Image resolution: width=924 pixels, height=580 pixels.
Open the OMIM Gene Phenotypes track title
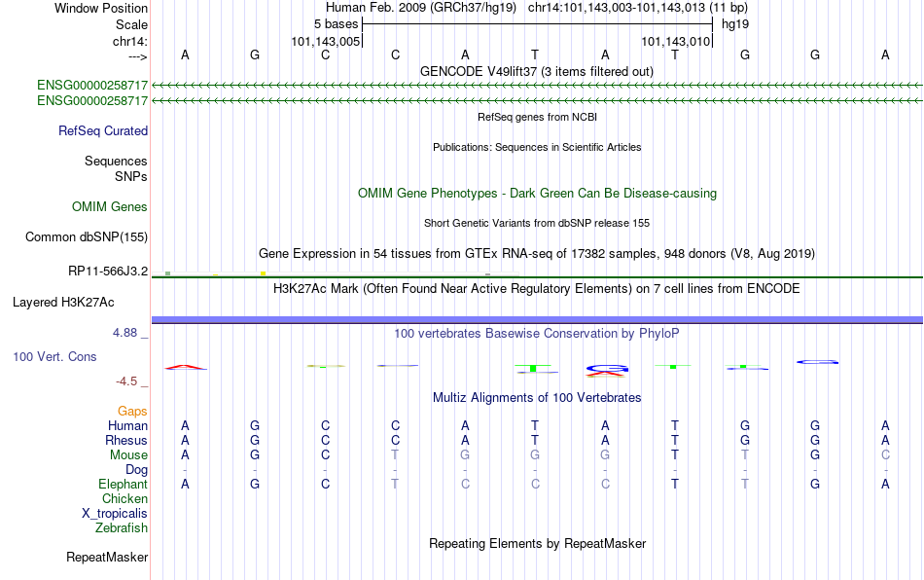pos(537,194)
